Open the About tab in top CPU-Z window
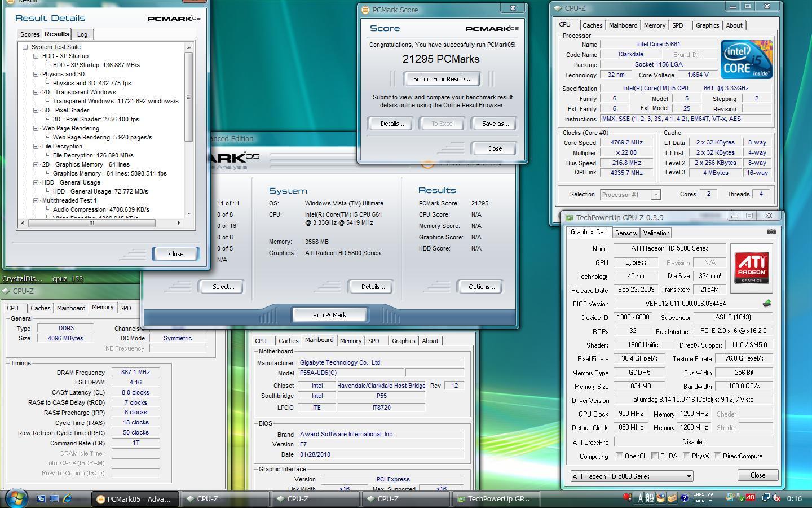This screenshot has width=812, height=508. pyautogui.click(x=734, y=25)
